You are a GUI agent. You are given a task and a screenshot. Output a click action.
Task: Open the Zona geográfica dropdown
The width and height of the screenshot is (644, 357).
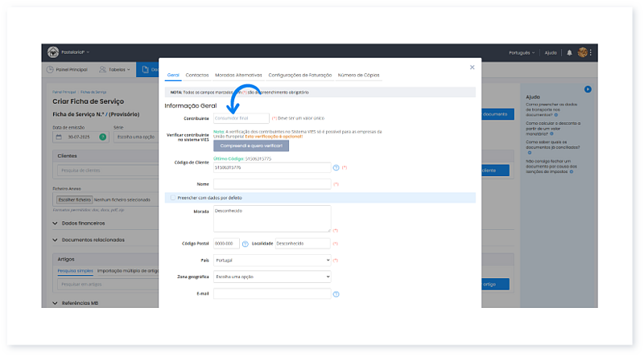pyautogui.click(x=272, y=276)
